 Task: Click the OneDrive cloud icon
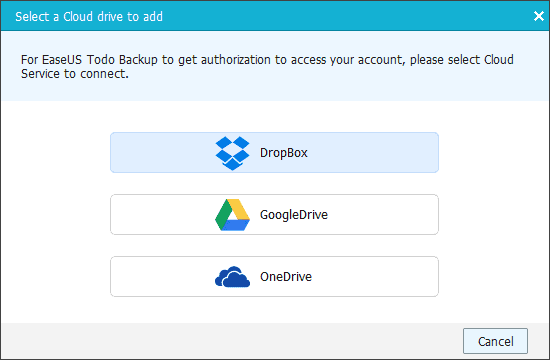point(232,276)
